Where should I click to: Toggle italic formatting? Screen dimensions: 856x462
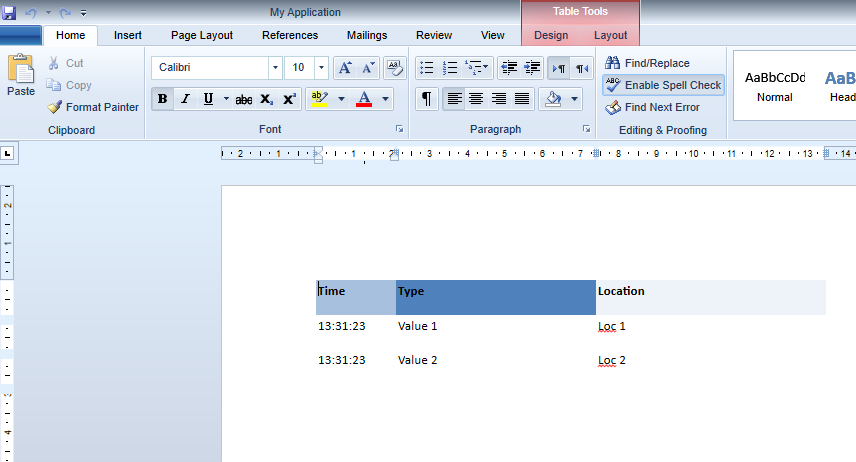pos(185,99)
